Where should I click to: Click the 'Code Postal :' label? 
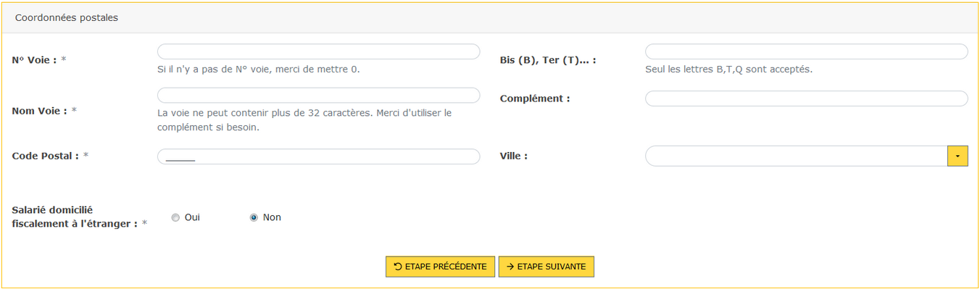(46, 156)
